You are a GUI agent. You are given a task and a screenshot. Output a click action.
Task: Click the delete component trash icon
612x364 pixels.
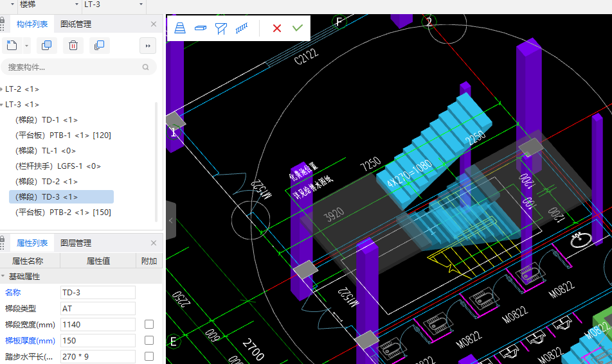click(x=73, y=46)
